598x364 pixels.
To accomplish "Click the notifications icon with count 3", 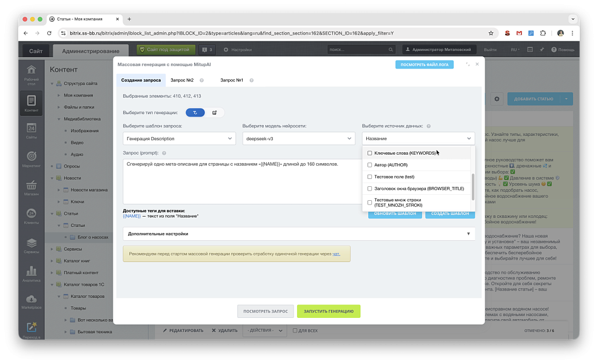I will point(207,50).
